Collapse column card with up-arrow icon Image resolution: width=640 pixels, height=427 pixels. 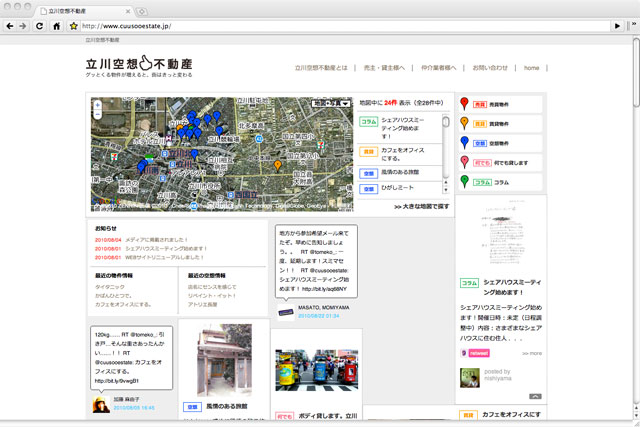(x=535, y=396)
